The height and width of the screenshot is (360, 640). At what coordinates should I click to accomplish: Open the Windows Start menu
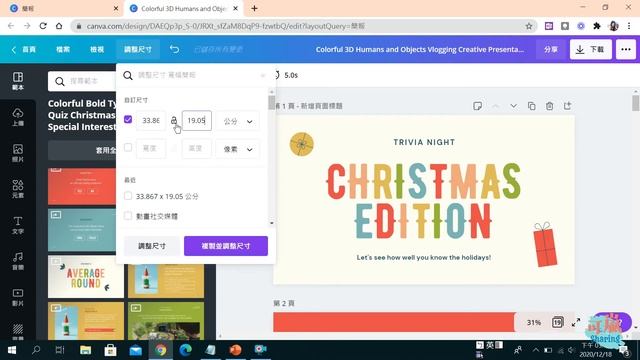(11, 350)
